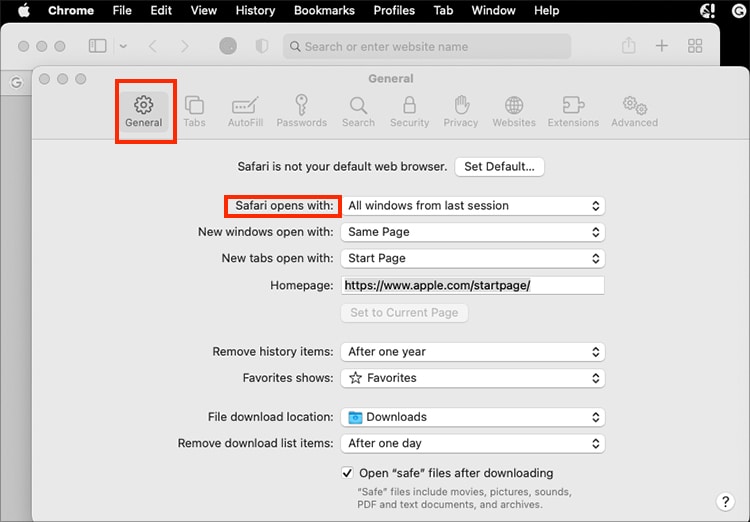The height and width of the screenshot is (522, 750).
Task: Open the Edit menu
Action: (x=161, y=11)
